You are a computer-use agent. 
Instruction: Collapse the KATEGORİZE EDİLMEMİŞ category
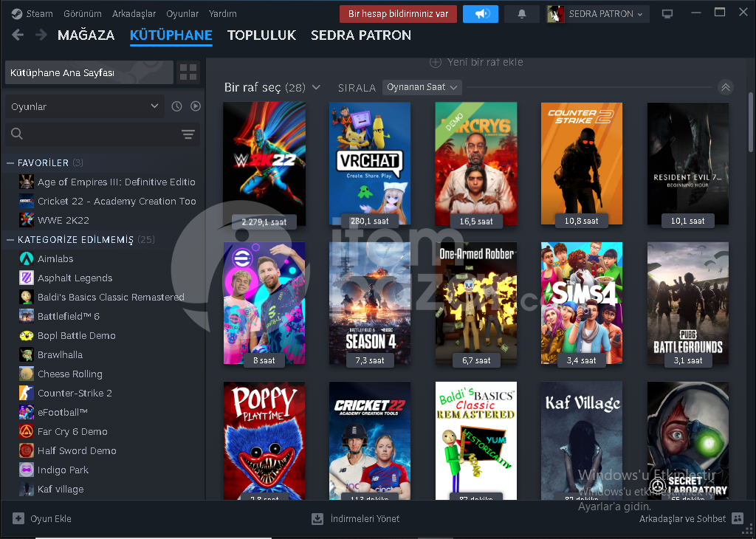coord(10,240)
